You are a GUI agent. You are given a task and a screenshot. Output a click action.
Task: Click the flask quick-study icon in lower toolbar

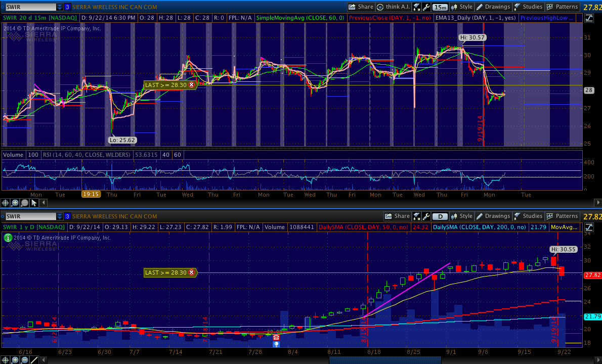point(417,216)
